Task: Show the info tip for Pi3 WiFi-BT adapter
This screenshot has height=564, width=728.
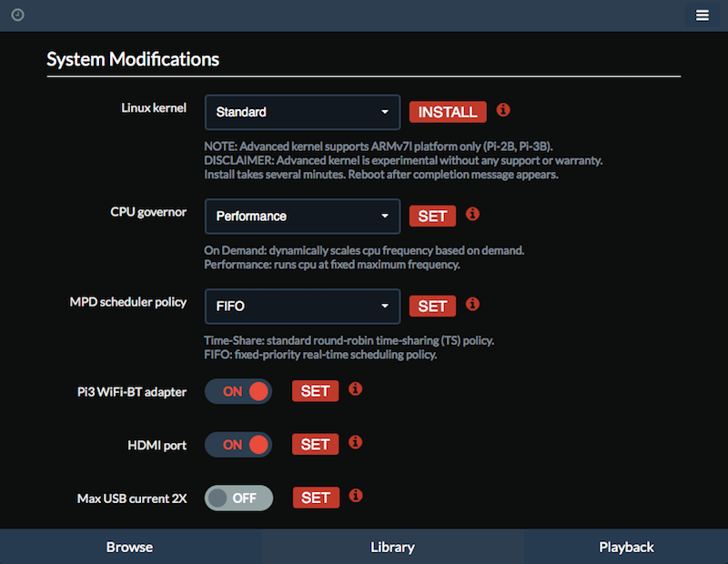Action: coord(356,389)
